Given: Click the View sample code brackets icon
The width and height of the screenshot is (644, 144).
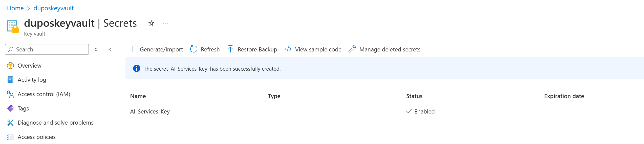Looking at the screenshot, I should 288,49.
